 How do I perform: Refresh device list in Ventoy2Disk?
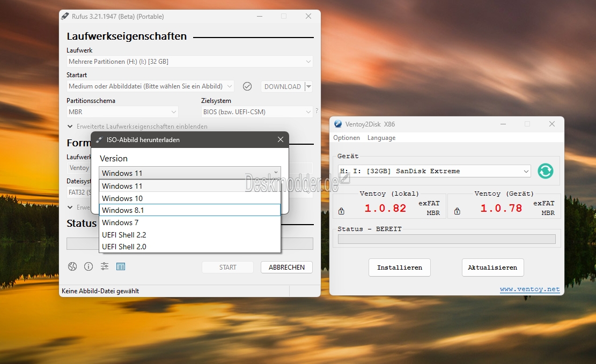point(546,171)
